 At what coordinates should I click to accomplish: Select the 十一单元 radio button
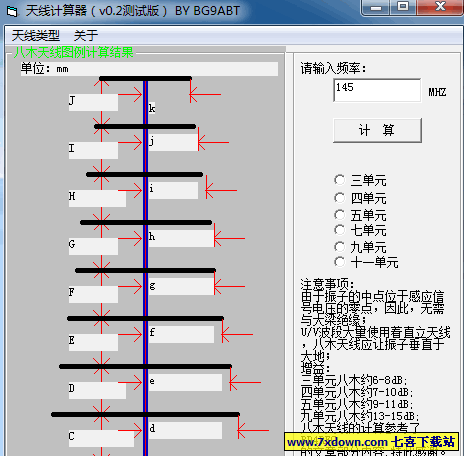340,262
